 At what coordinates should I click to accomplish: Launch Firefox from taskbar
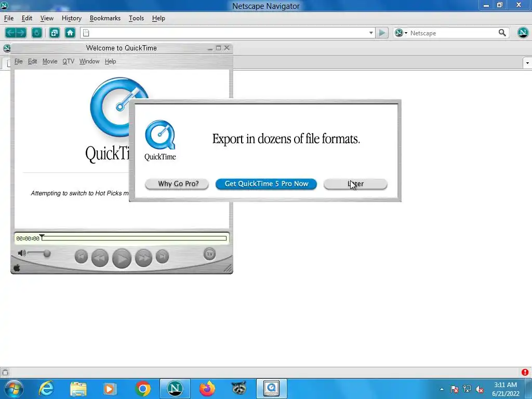click(207, 389)
